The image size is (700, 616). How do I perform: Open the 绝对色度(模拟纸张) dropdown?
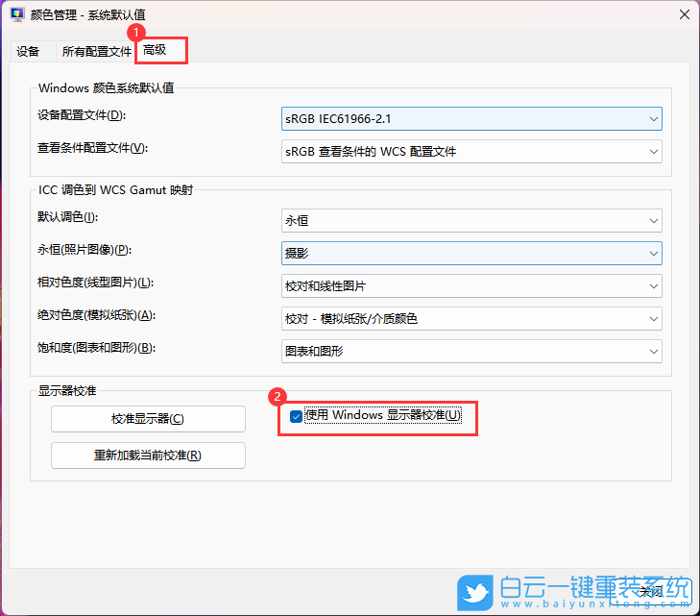pyautogui.click(x=471, y=318)
